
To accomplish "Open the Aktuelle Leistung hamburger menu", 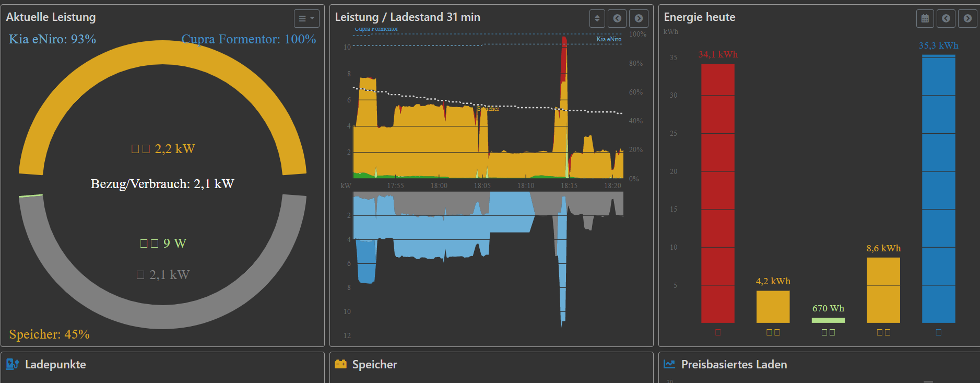I will 306,19.
